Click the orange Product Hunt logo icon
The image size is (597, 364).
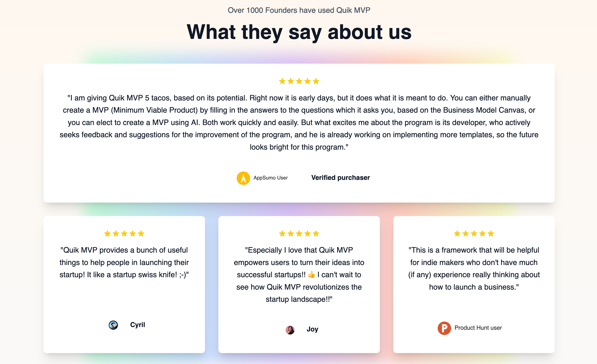click(444, 328)
